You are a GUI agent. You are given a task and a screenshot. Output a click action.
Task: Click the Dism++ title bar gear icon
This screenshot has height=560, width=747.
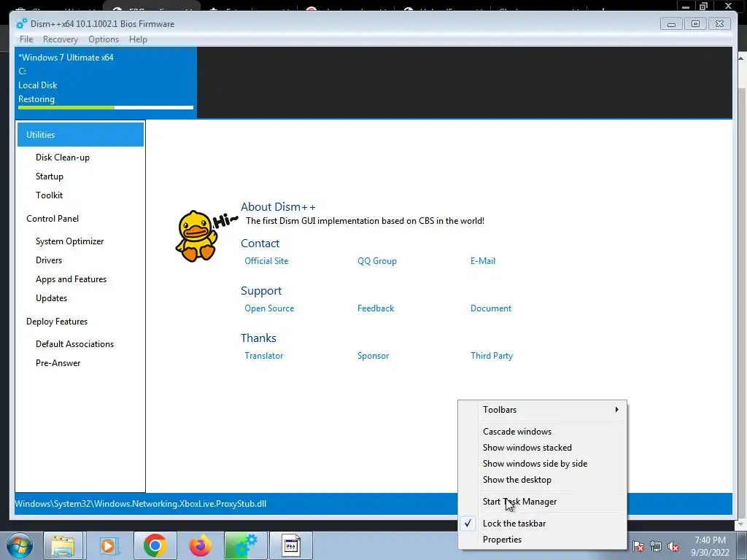coord(22,24)
